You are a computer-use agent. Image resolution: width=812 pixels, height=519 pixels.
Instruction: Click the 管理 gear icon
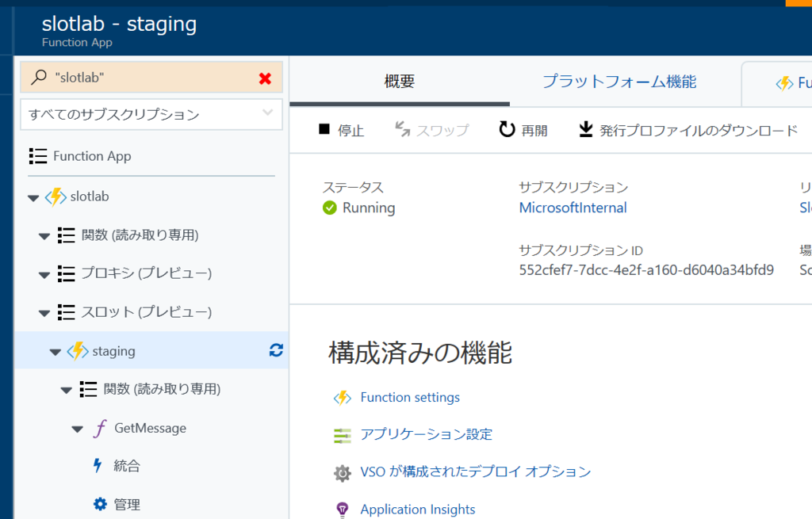[100, 504]
